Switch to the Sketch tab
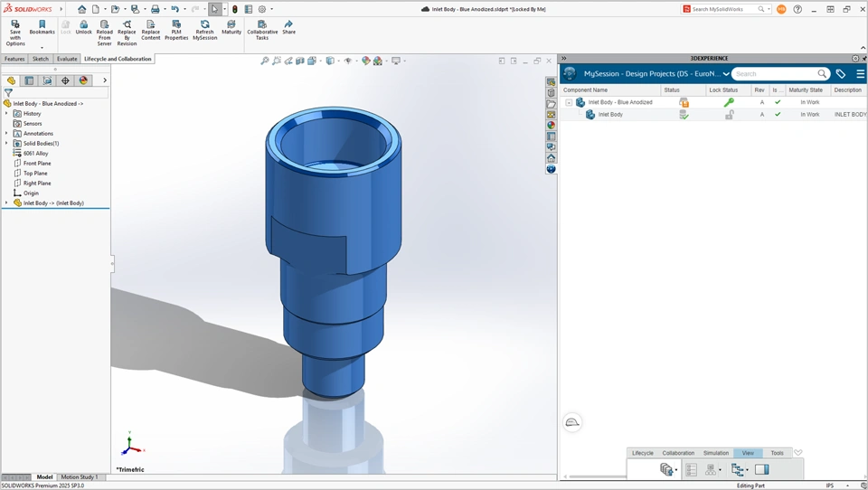868x490 pixels. 41,59
